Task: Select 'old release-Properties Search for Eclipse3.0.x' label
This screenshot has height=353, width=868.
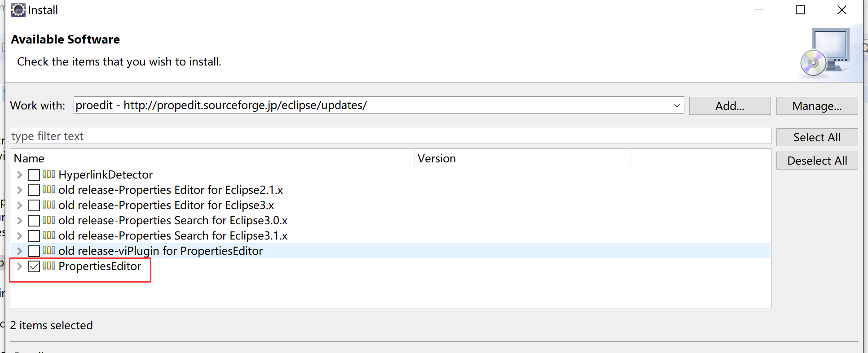Action: tap(173, 220)
